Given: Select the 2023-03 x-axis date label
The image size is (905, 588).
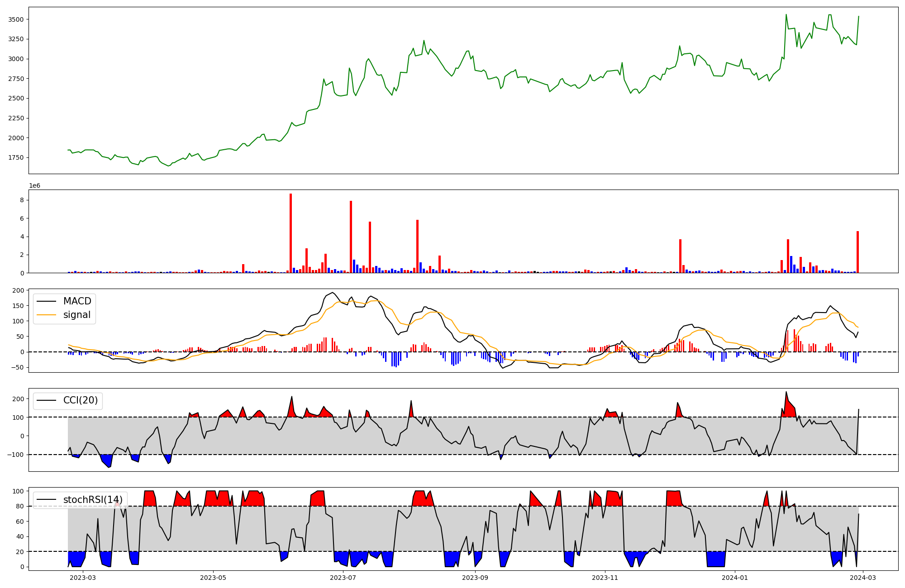Looking at the screenshot, I should coord(83,578).
